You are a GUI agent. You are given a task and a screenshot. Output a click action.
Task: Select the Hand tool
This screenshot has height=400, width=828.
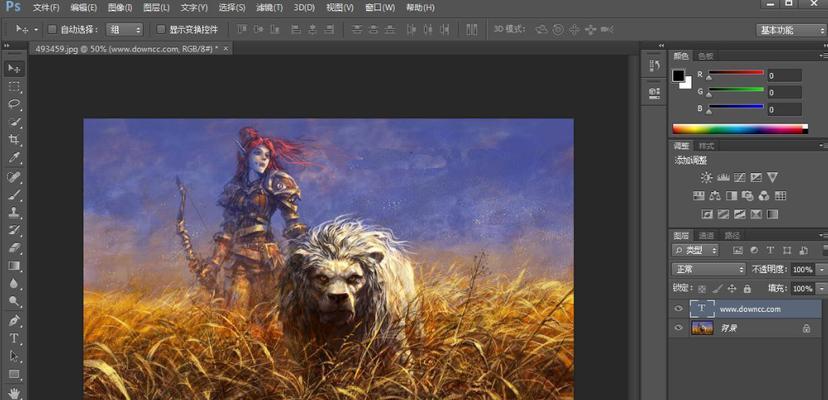pyautogui.click(x=14, y=393)
